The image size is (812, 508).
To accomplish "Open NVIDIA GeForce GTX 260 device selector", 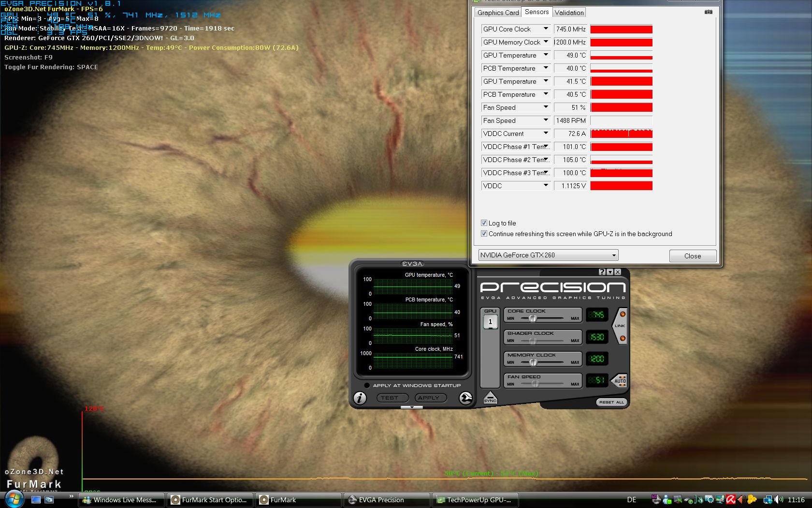I will (548, 255).
